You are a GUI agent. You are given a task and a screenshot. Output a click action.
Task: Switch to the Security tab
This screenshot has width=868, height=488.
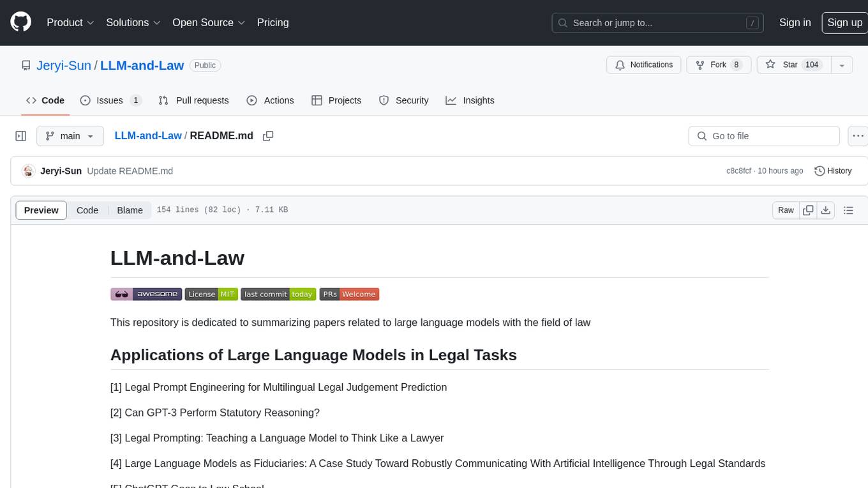point(403,100)
